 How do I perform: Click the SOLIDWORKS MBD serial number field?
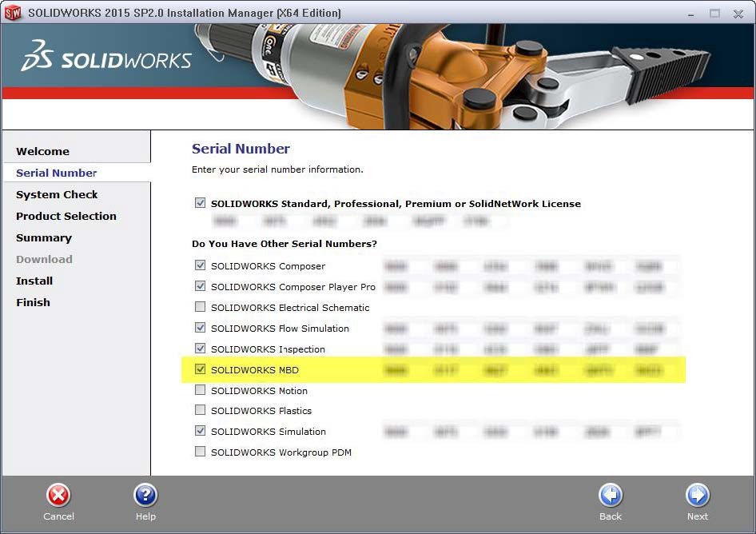pyautogui.click(x=531, y=370)
